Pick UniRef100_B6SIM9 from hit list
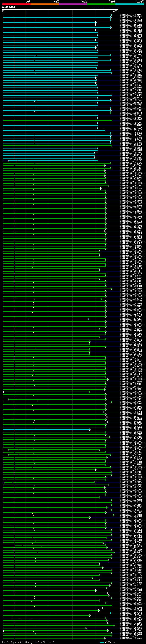 pyautogui.click(x=131, y=75)
